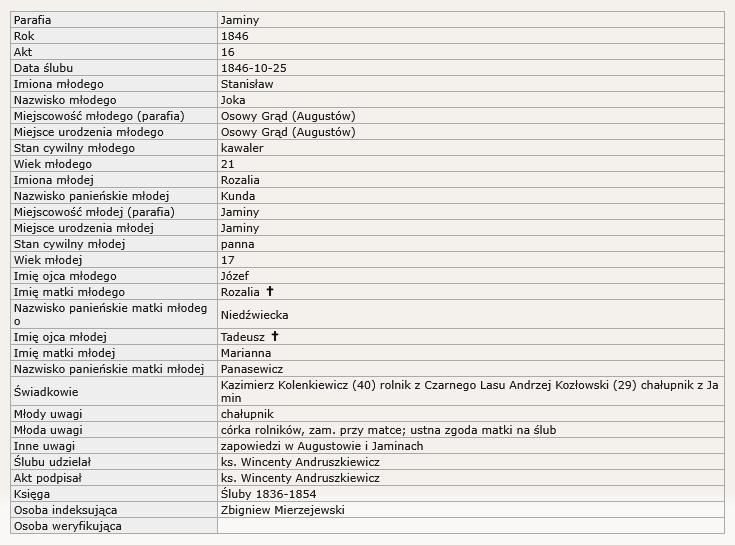The width and height of the screenshot is (735, 546).
Task: Select the bride's marital status panna
Action: (238, 244)
